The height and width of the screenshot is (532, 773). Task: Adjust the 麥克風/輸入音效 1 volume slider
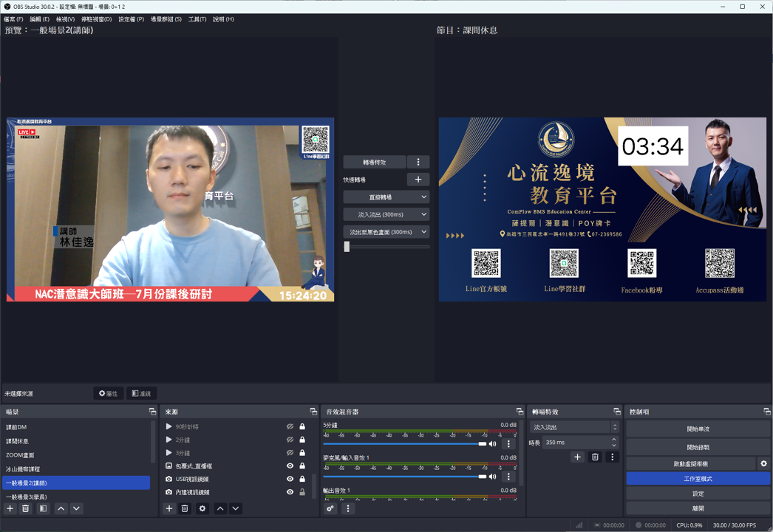point(482,477)
